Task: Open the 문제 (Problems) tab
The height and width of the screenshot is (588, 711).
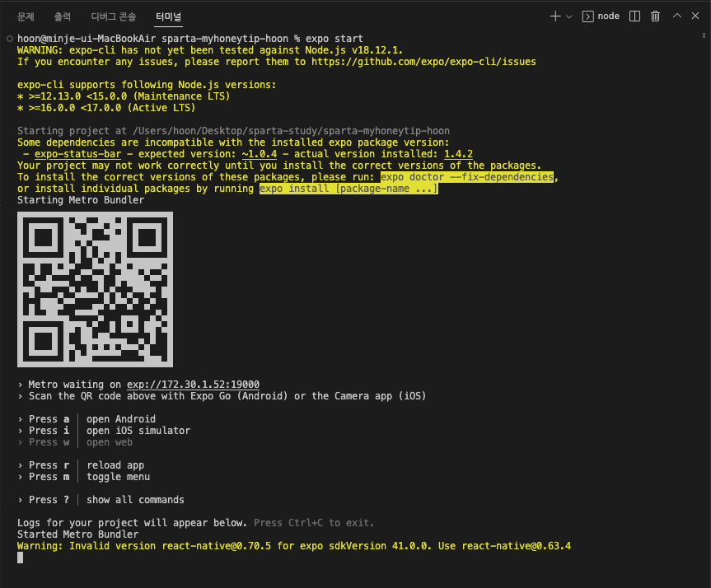Action: tap(26, 16)
